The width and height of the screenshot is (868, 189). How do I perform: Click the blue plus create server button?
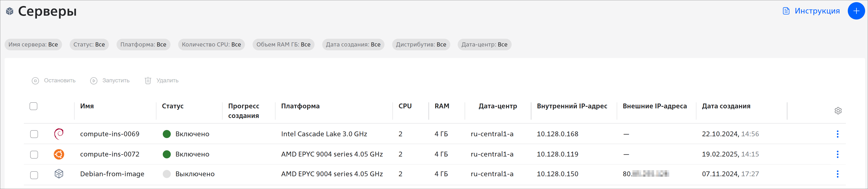[856, 11]
